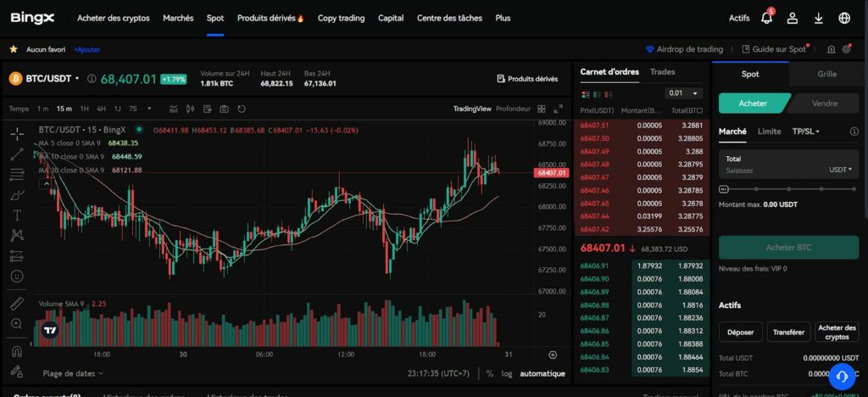Open the language globe icon

(x=844, y=18)
